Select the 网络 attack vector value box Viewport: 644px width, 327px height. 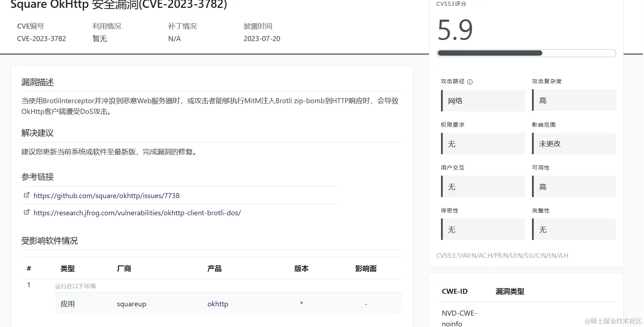click(482, 100)
